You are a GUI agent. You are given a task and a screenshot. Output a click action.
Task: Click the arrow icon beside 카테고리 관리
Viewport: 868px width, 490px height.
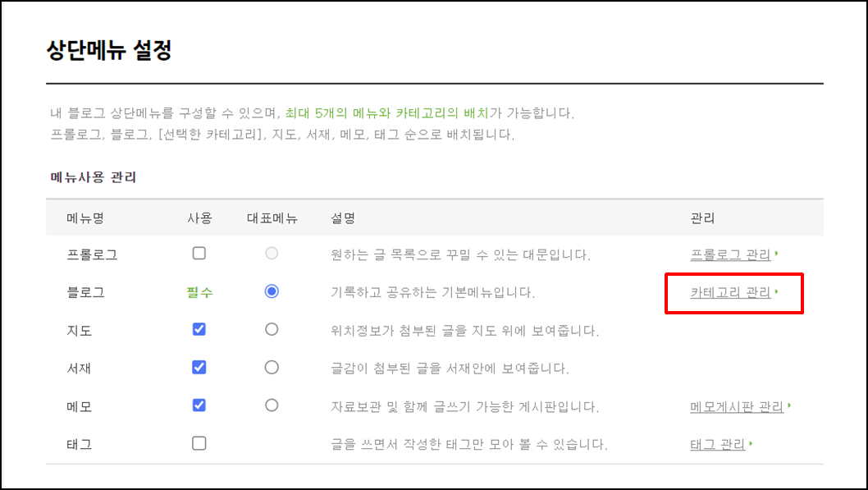click(x=774, y=291)
